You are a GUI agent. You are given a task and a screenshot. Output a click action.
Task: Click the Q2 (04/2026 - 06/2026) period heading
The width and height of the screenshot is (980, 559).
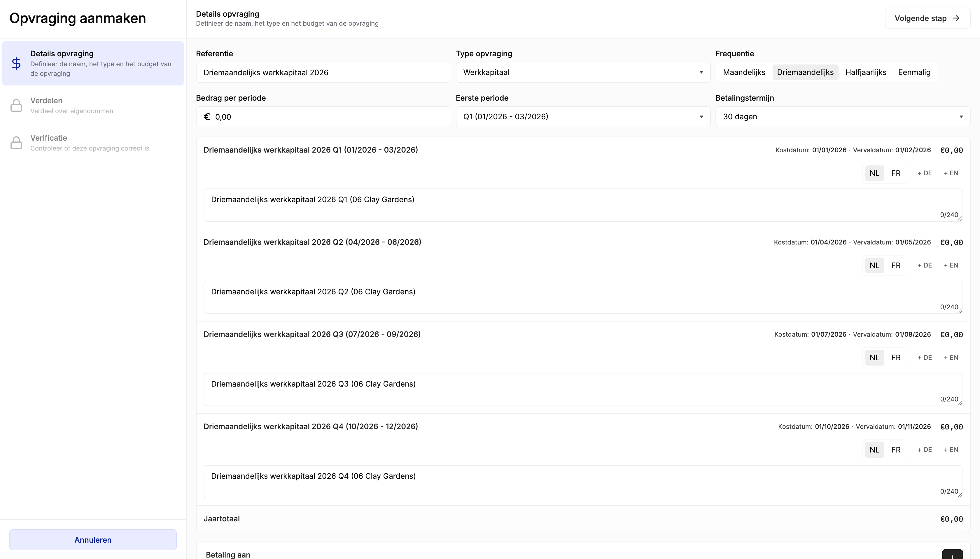(x=312, y=242)
